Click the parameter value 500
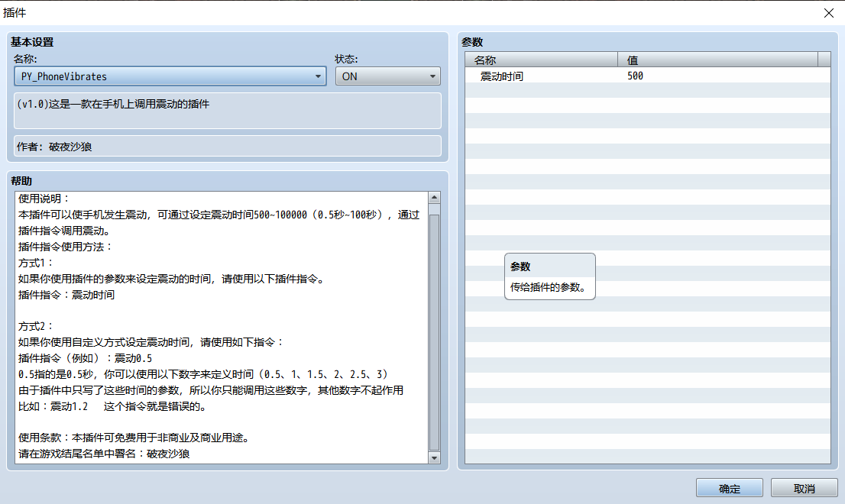 coord(635,76)
